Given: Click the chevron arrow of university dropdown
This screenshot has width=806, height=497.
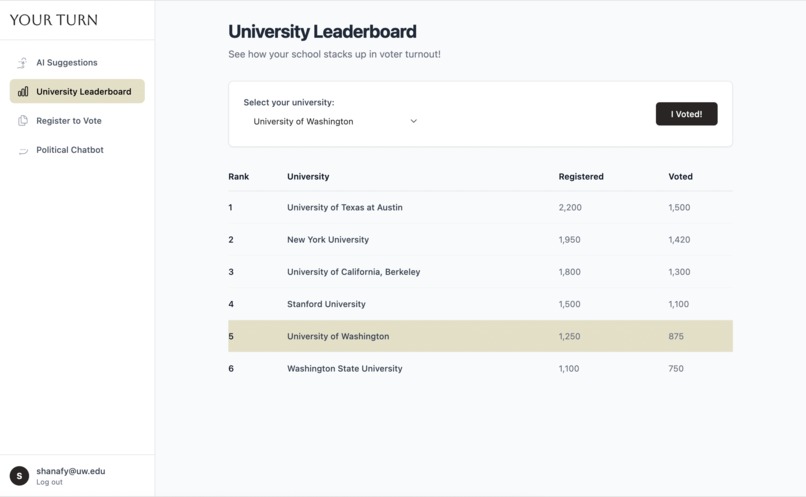Looking at the screenshot, I should (413, 121).
